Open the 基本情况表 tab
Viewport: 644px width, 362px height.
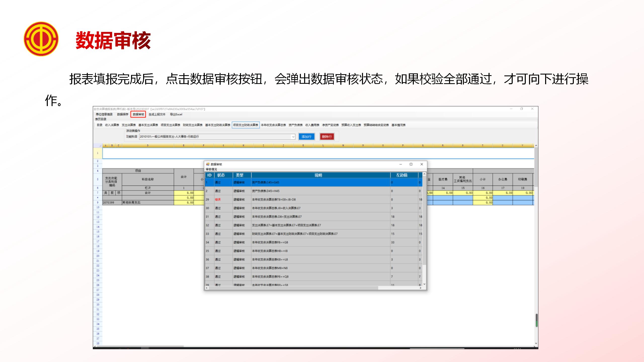(x=398, y=125)
